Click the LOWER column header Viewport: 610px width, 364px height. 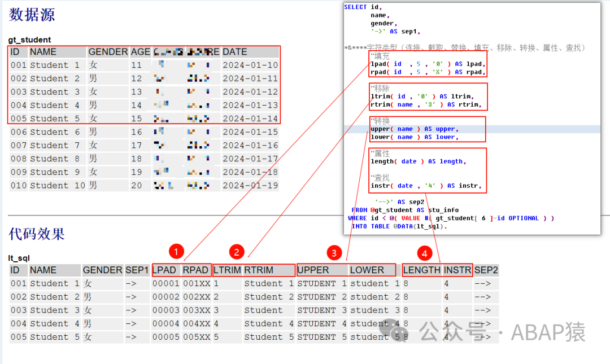367,270
